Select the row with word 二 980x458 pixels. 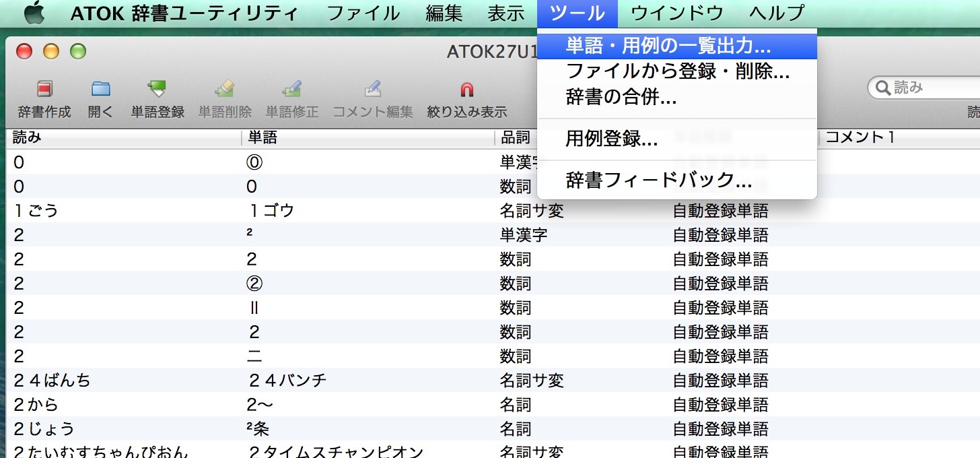493,356
